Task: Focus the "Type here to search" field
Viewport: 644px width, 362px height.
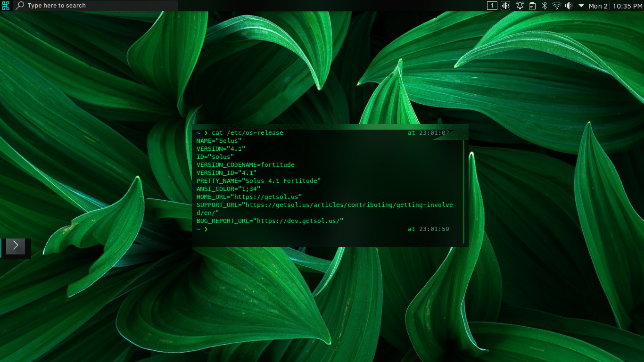Action: coord(95,6)
